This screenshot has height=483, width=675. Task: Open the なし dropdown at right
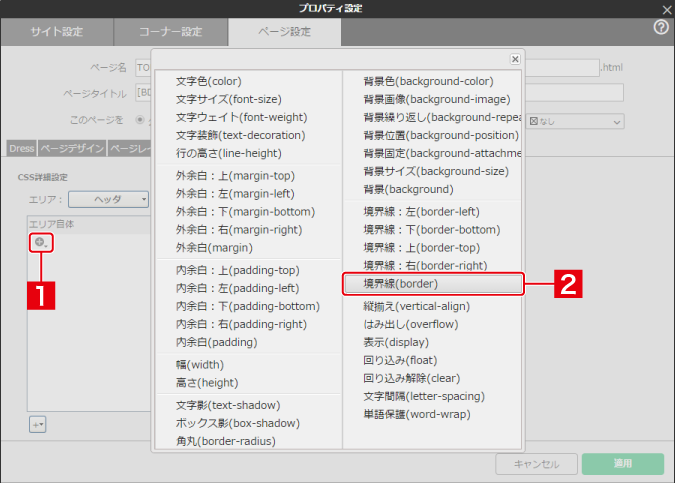click(575, 121)
